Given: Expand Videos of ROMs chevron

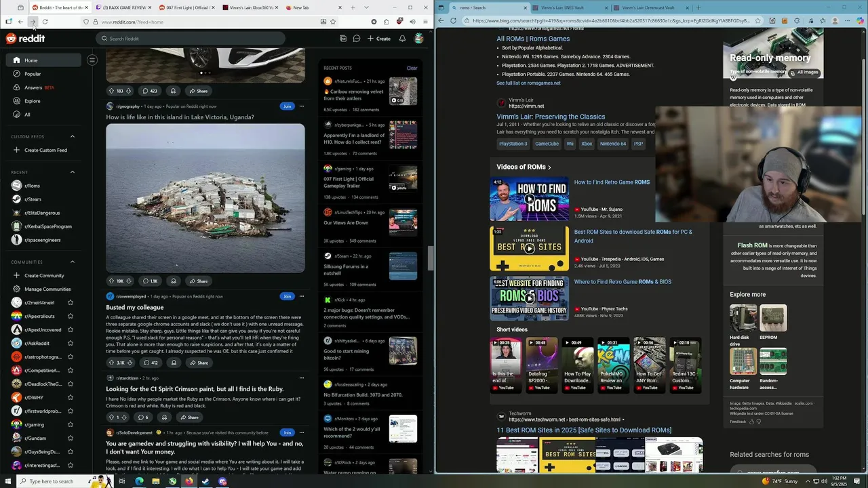Looking at the screenshot, I should coord(549,167).
